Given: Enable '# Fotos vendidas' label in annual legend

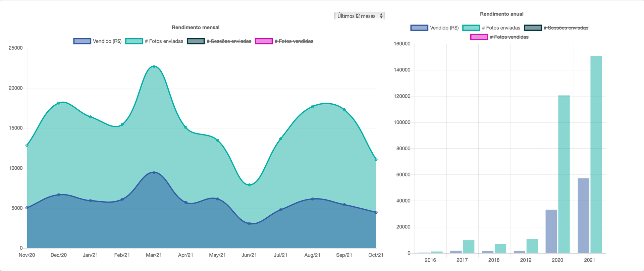Looking at the screenshot, I should click(x=509, y=37).
